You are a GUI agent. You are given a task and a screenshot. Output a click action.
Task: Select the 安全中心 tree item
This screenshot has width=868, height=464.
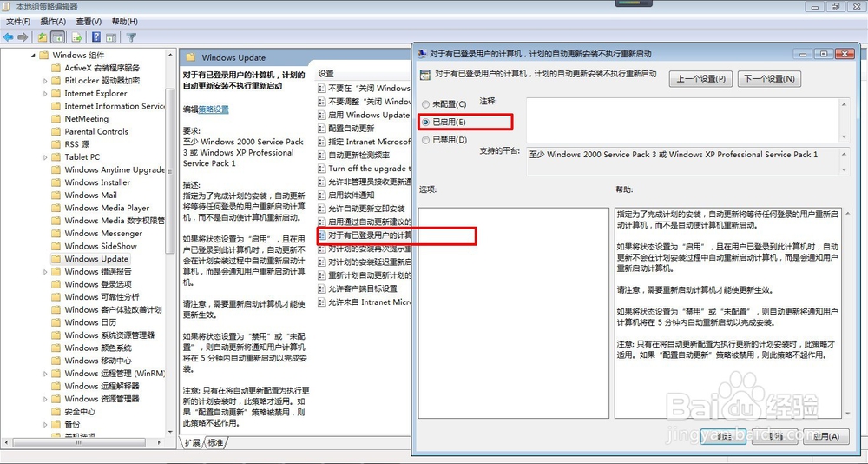tap(80, 412)
